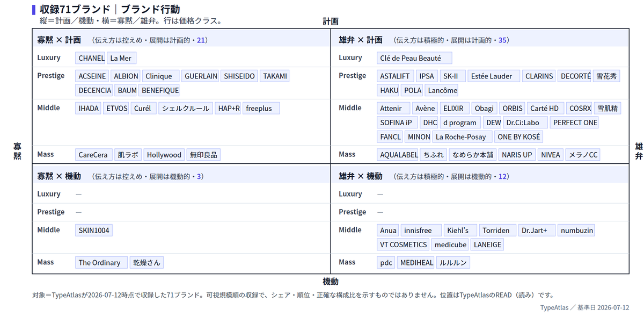The image size is (644, 316).
Task: Select the 乾燥さん brand chip
Action: (147, 263)
